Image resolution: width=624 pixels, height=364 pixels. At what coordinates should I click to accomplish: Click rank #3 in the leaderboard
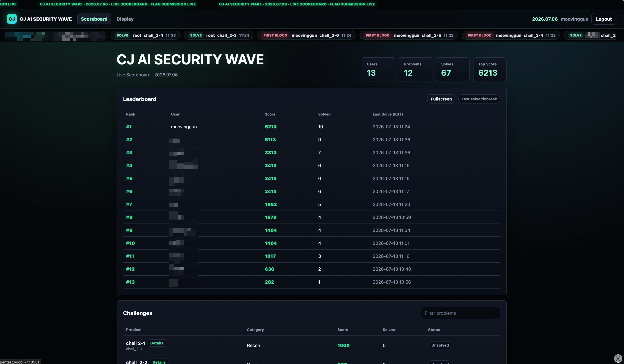(x=129, y=153)
